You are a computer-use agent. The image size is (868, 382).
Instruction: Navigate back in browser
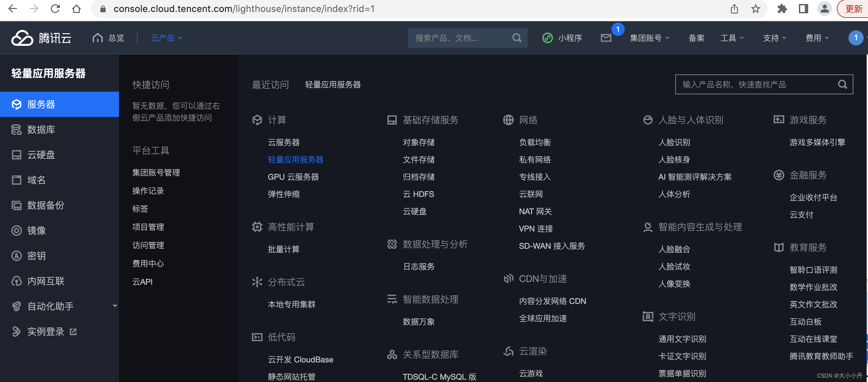[13, 9]
